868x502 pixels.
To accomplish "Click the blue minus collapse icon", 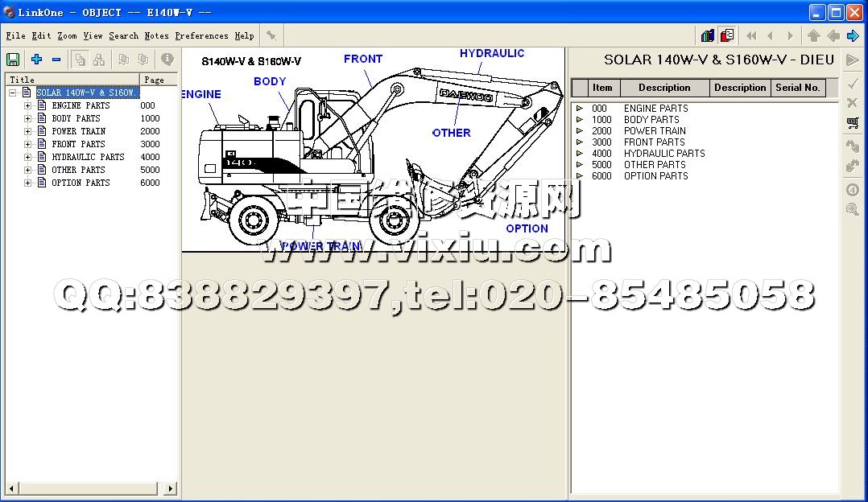I will pyautogui.click(x=56, y=60).
